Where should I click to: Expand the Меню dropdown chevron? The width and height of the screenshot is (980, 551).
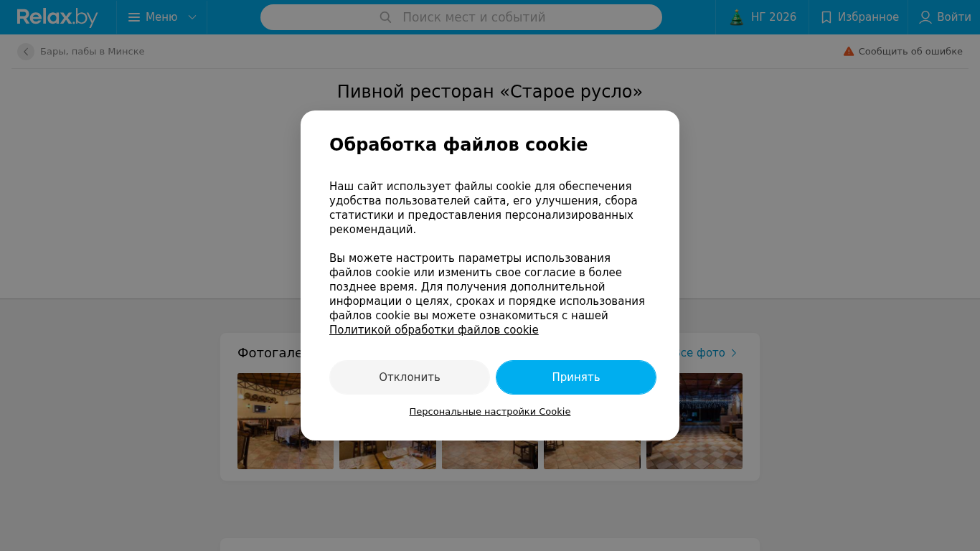point(192,17)
